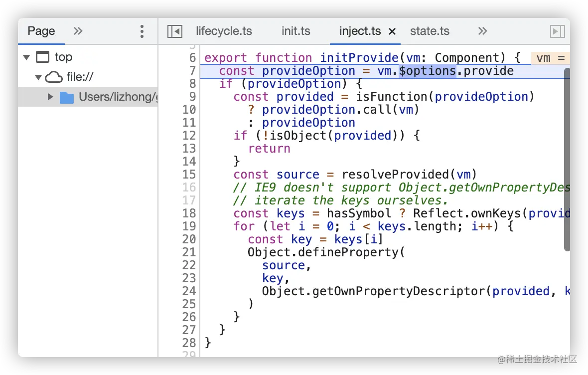
Task: Click the highlighted $options text
Action: click(428, 71)
